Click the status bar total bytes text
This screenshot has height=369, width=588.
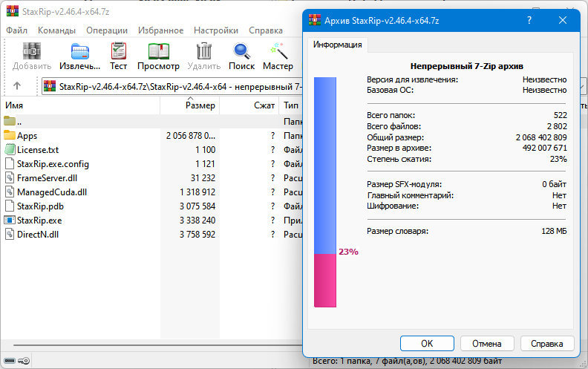tap(408, 361)
